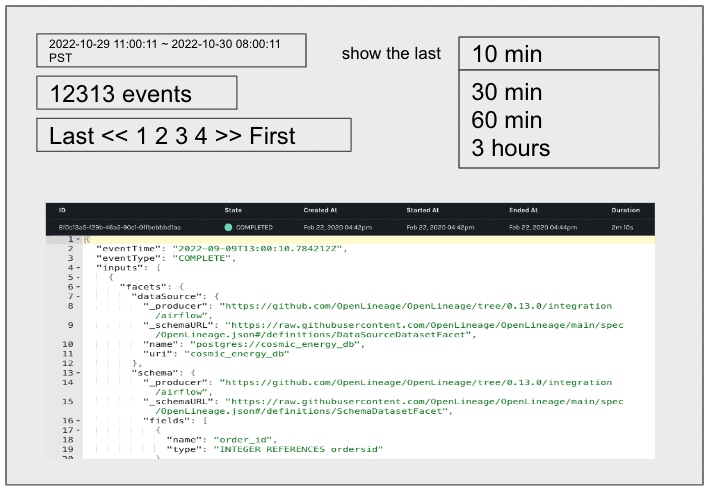Image resolution: width=708 pixels, height=490 pixels.
Task: Collapse the JSON root at line 1
Action: tap(78, 239)
